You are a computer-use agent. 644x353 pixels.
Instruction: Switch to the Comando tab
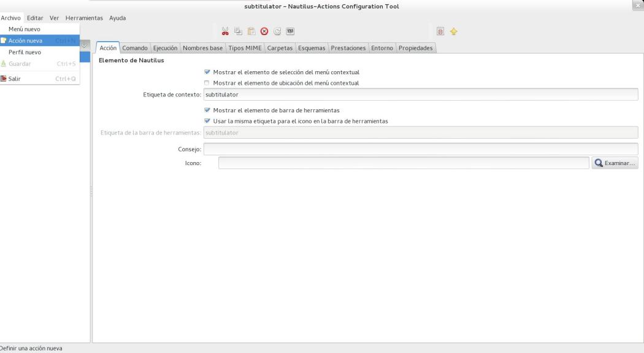pos(135,48)
